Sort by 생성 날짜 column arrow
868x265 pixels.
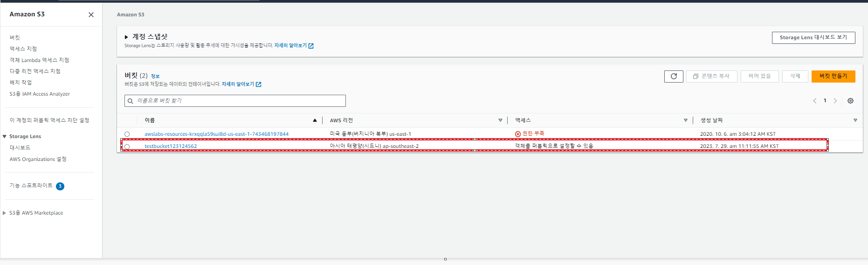pyautogui.click(x=855, y=120)
